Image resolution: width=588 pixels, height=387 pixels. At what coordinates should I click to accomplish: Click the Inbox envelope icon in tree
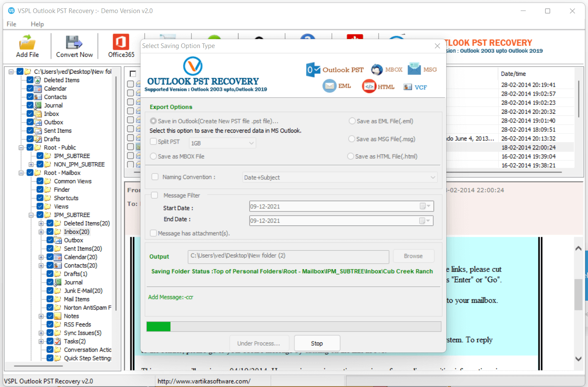38,114
